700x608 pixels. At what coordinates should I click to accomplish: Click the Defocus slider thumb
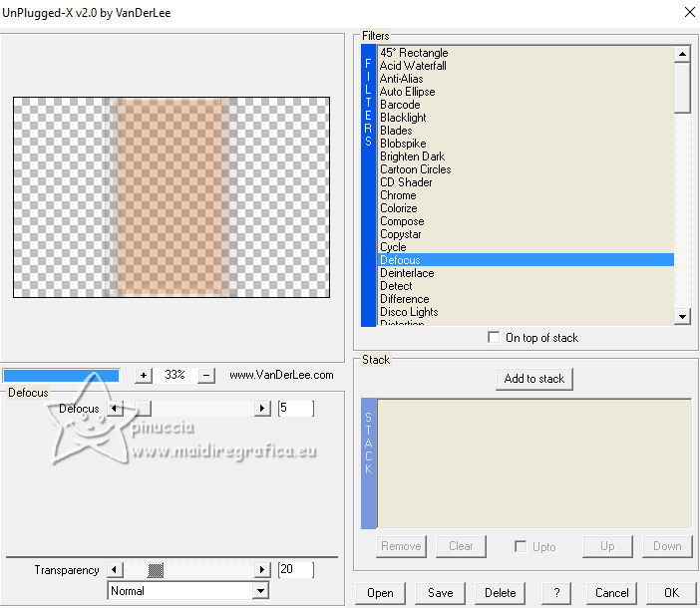(144, 409)
